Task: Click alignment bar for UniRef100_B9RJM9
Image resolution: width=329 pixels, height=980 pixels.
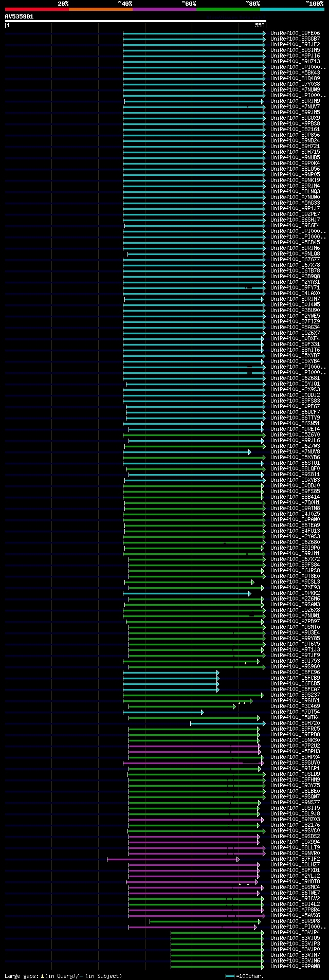Action: tap(194, 101)
